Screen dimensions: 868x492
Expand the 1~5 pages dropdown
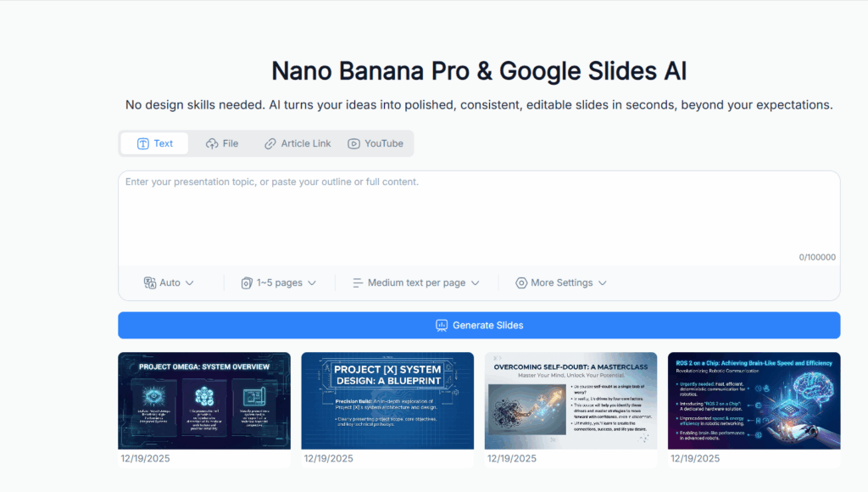tap(278, 282)
